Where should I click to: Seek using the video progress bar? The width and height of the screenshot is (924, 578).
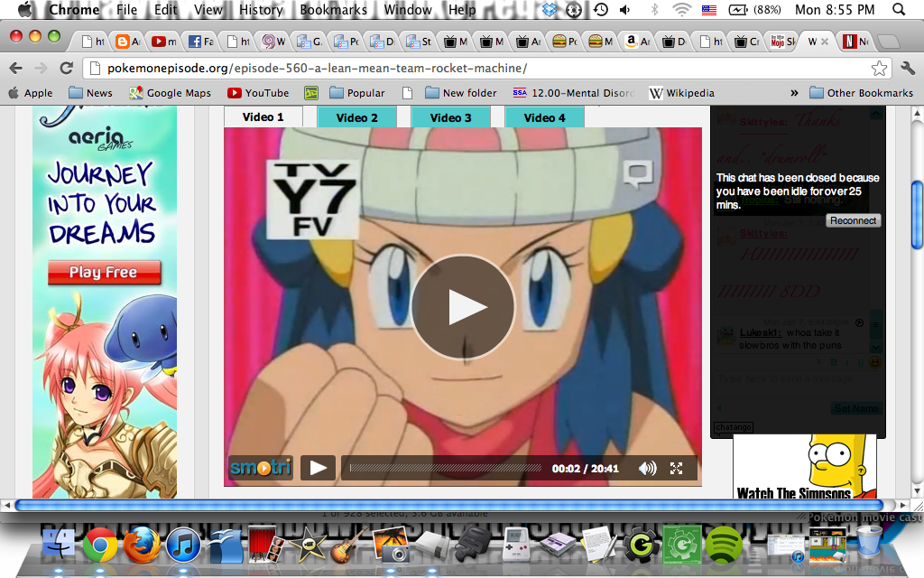445,468
